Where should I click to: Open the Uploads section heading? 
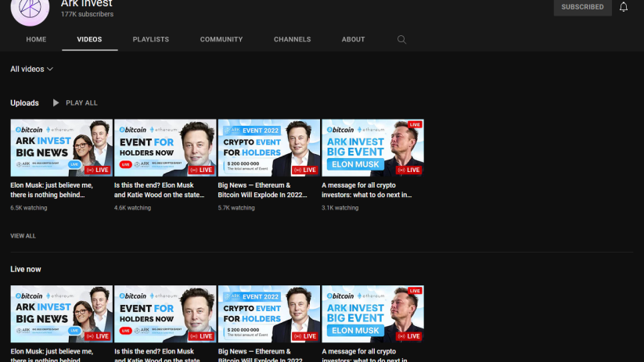[x=24, y=102]
